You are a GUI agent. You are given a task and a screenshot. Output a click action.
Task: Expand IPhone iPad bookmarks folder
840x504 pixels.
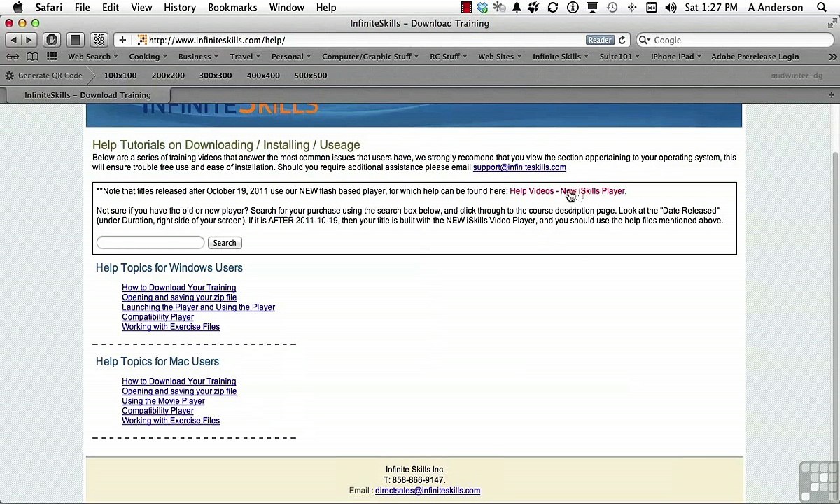coord(676,57)
